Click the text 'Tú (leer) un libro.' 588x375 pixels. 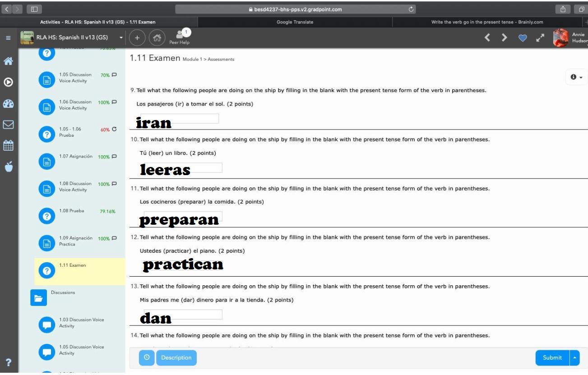point(164,153)
